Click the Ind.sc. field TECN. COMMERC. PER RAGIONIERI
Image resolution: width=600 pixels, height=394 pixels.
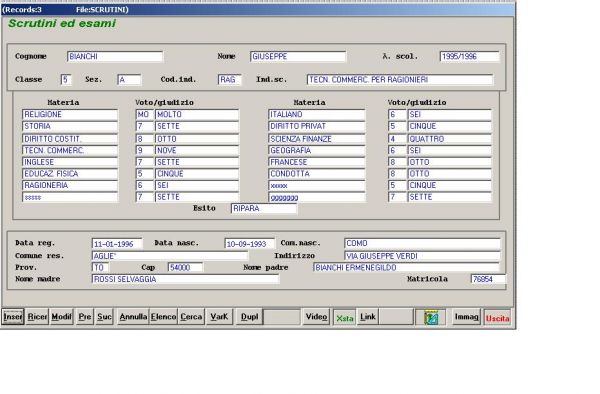click(400, 80)
